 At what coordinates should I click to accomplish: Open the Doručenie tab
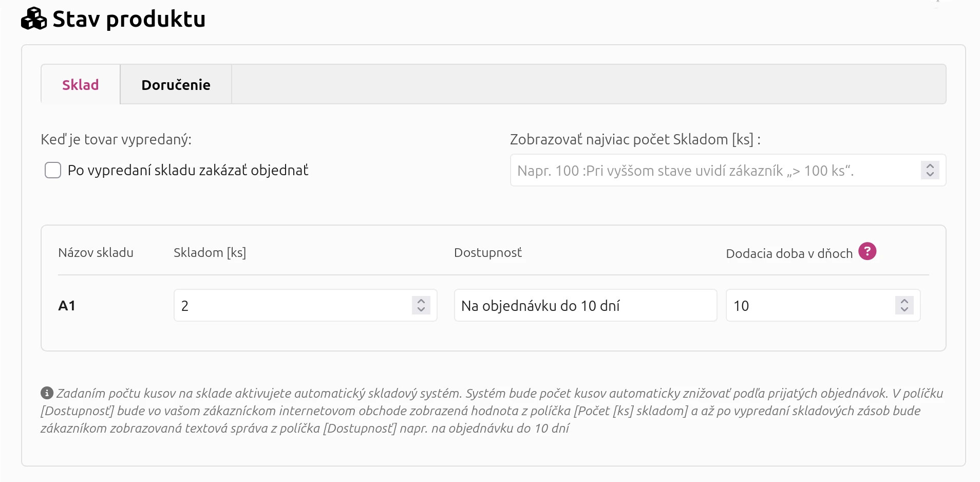point(176,85)
